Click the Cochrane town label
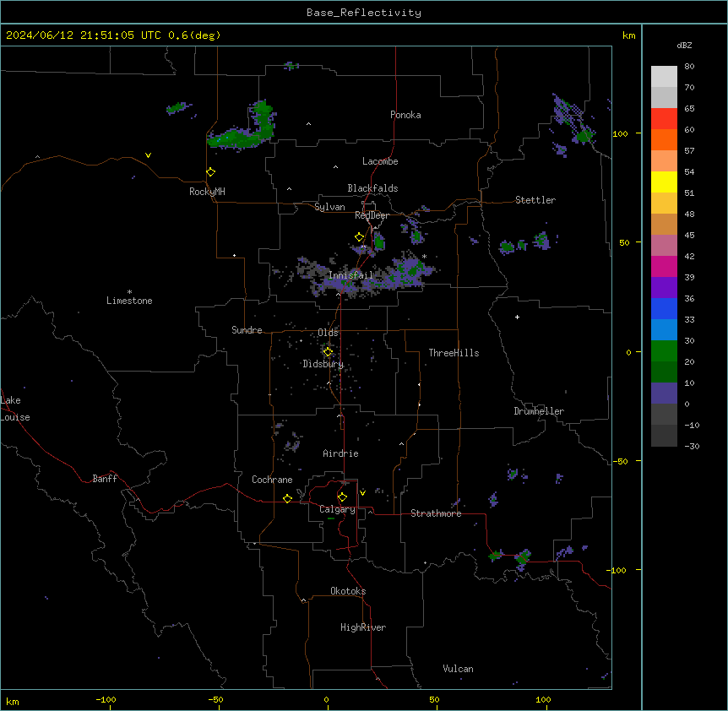This screenshot has width=728, height=711. coord(272,480)
